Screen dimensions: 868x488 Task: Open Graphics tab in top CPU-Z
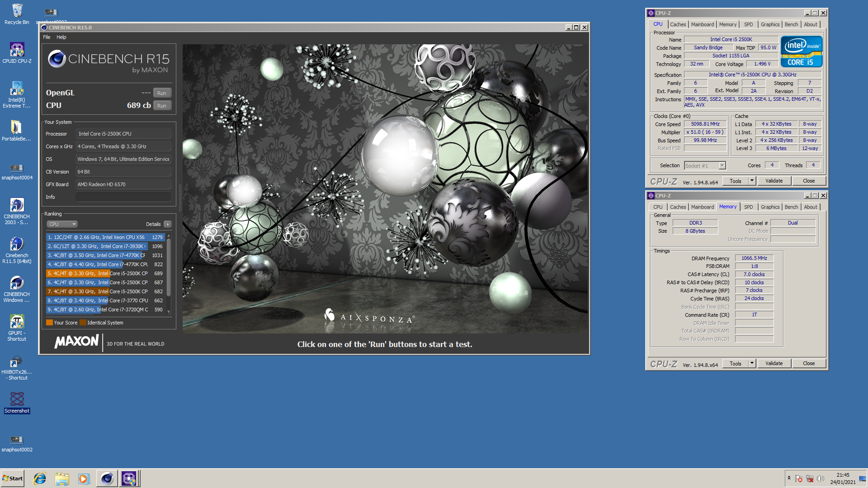pos(770,24)
